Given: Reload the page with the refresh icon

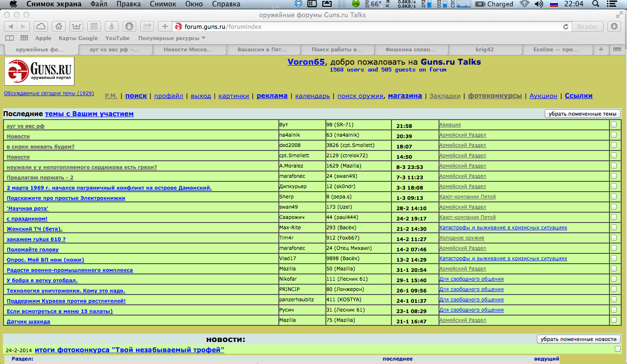Looking at the screenshot, I should [x=566, y=26].
